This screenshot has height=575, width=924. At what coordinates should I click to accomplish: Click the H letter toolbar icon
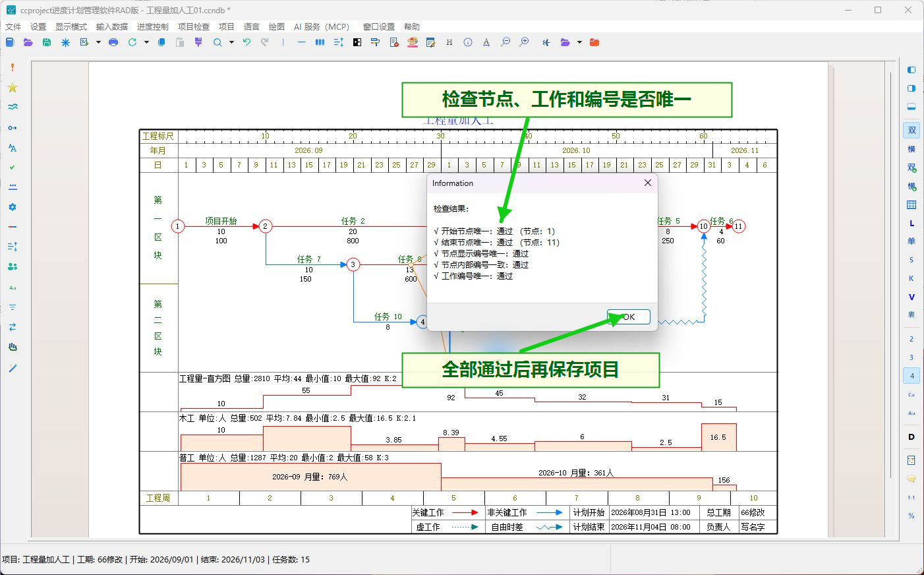coord(449,42)
